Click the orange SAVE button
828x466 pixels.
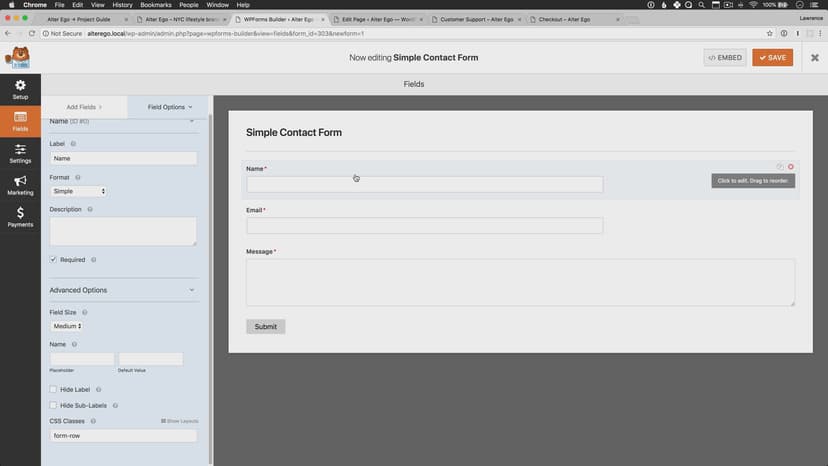tap(772, 58)
